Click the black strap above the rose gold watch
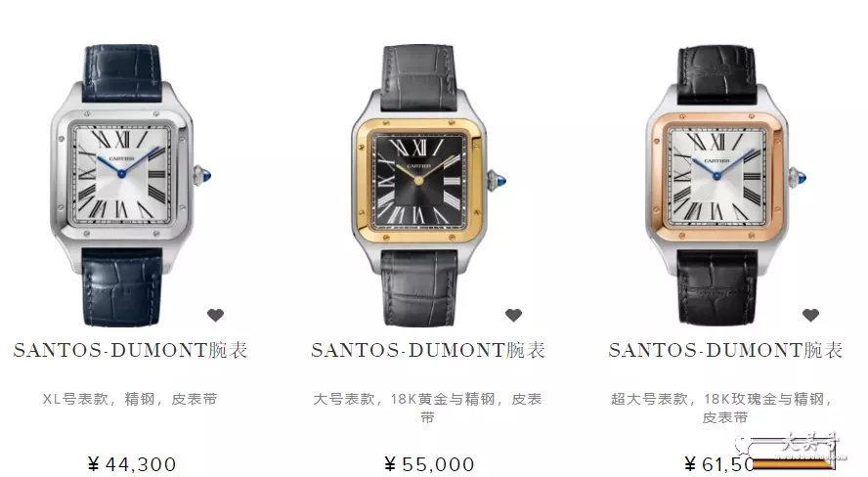Image resolution: width=868 pixels, height=477 pixels. coord(716,74)
